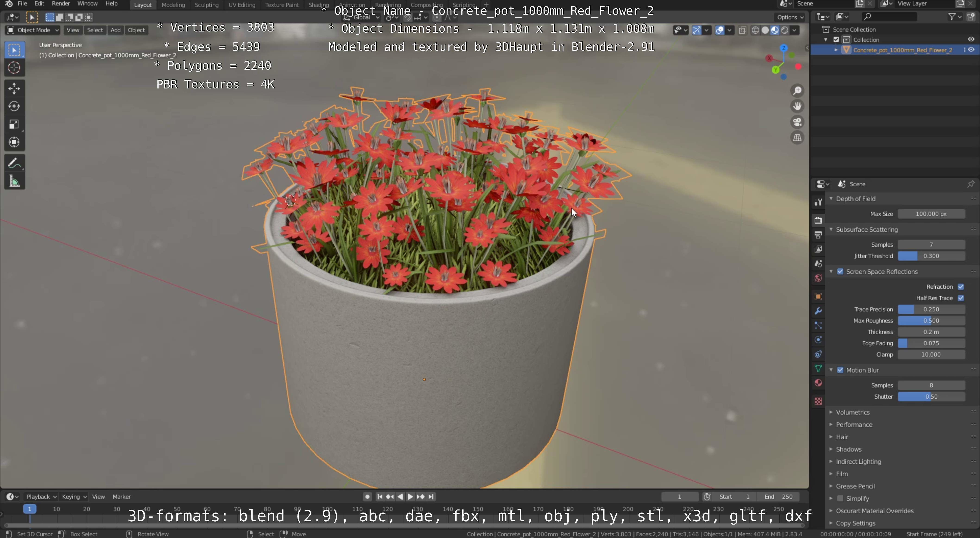Open the Physics properties tab
The image size is (980, 538).
pos(818,340)
